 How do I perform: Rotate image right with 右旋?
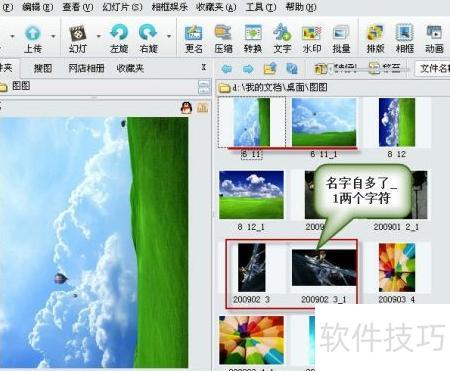pyautogui.click(x=148, y=39)
